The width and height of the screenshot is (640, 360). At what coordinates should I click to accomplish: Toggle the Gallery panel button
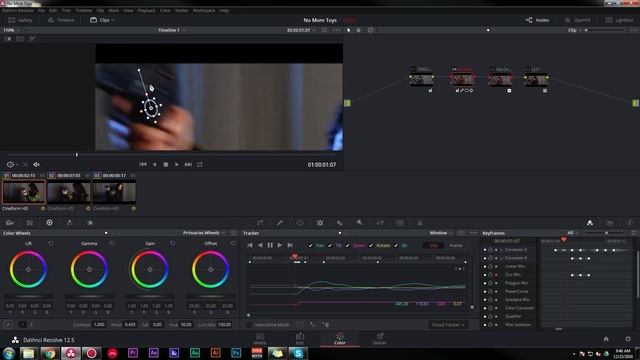[x=20, y=20]
